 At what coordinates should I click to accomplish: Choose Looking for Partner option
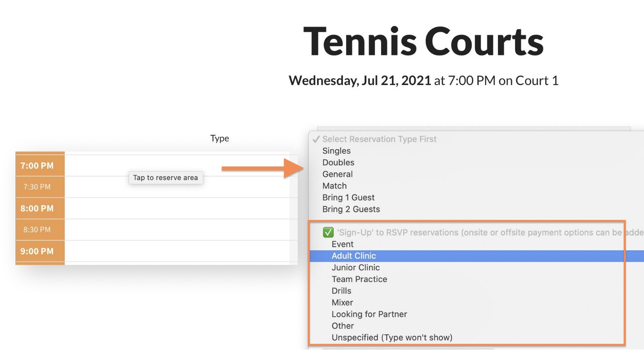pyautogui.click(x=369, y=314)
